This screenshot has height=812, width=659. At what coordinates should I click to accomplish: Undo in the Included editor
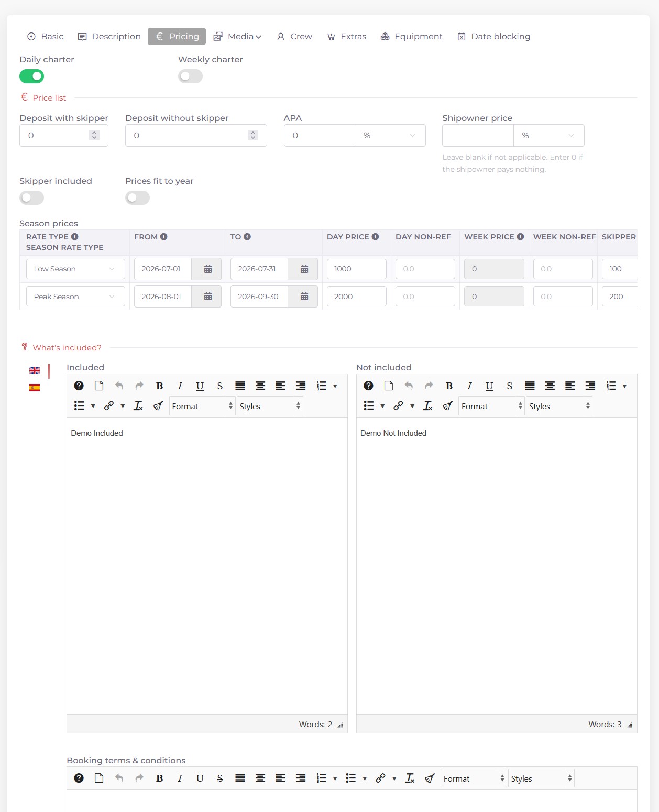(119, 386)
